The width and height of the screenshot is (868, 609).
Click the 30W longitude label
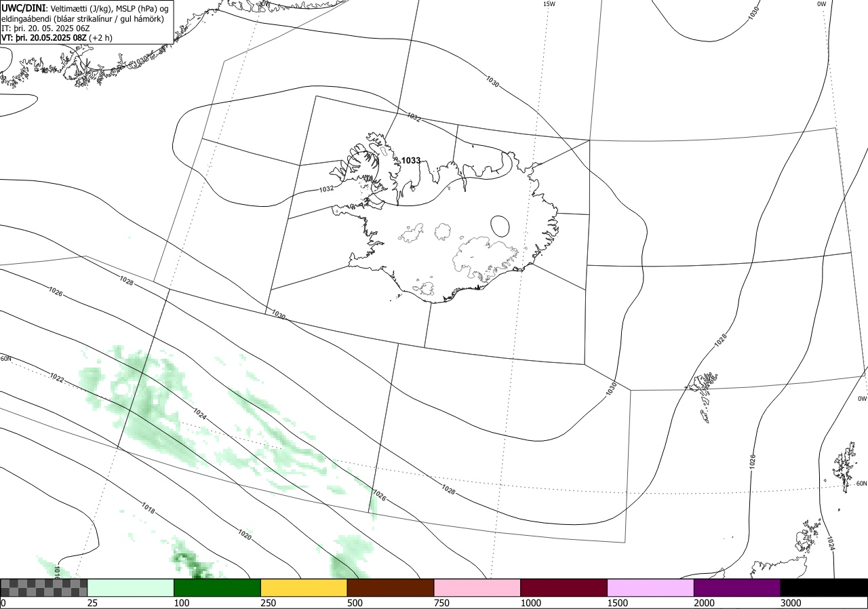coord(264,4)
